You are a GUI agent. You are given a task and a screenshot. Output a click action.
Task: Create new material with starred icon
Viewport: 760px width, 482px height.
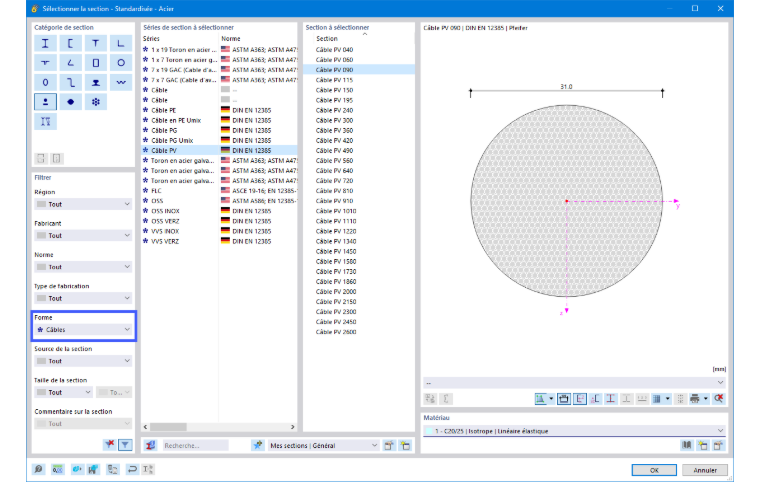coord(703,445)
